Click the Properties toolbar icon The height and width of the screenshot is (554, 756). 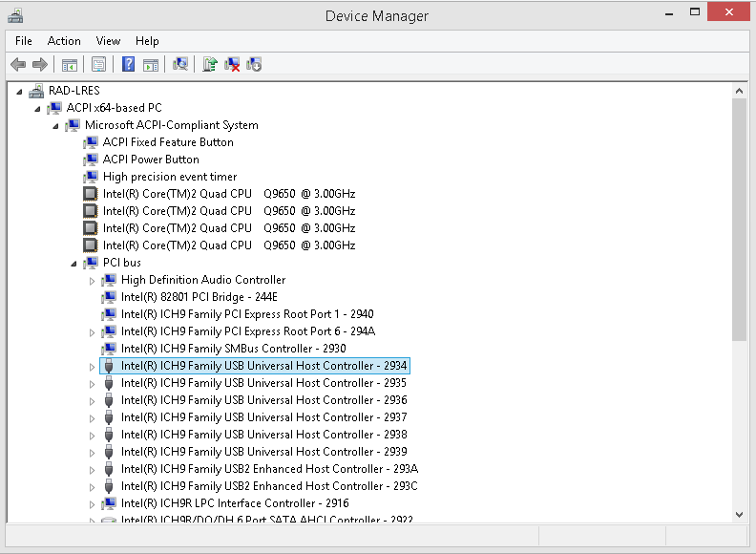tap(98, 64)
